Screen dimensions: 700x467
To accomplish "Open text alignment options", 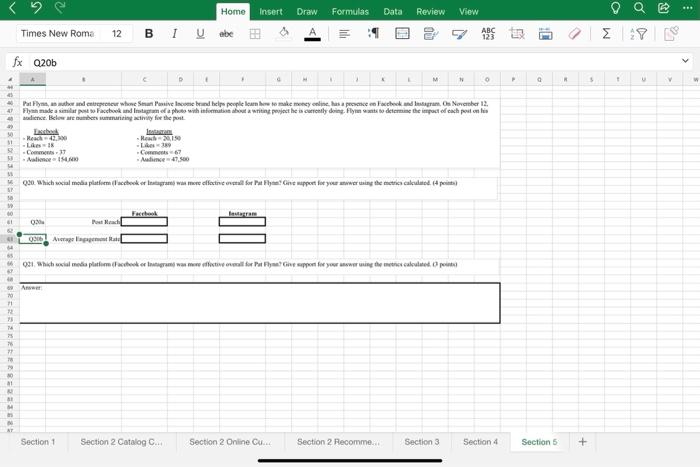I will click(344, 33).
